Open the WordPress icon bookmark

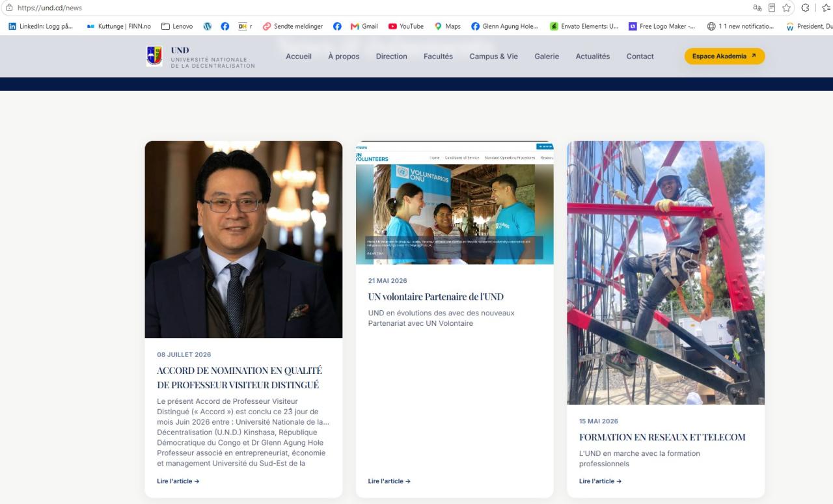coord(208,27)
